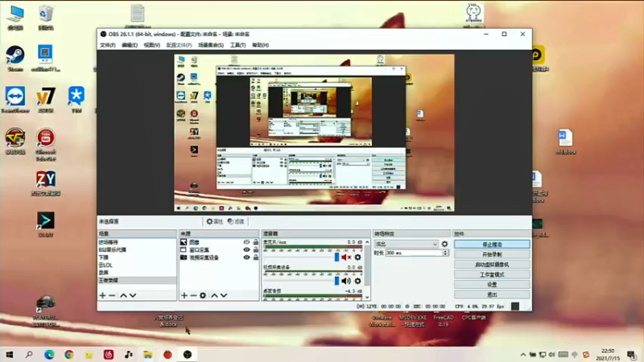644x362 pixels.
Task: Click the 视频采集设备 volume slider handle
Action: (336, 281)
